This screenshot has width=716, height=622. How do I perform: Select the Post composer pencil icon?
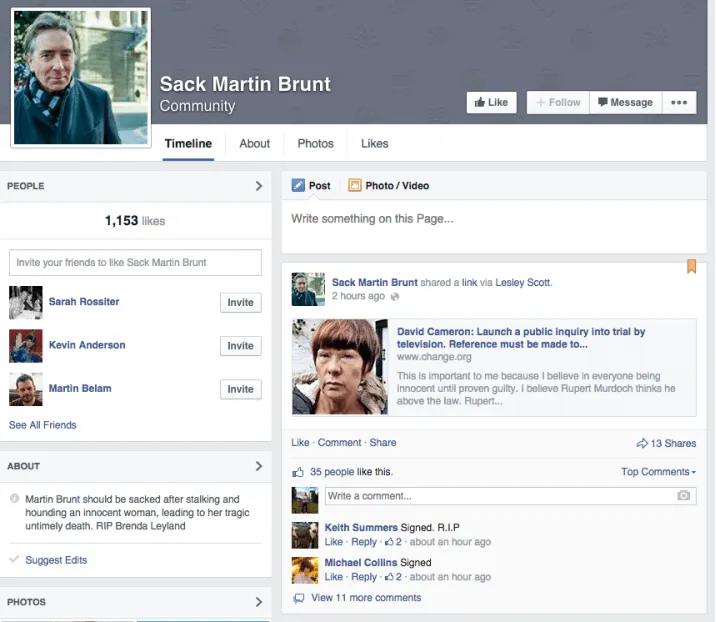(298, 185)
